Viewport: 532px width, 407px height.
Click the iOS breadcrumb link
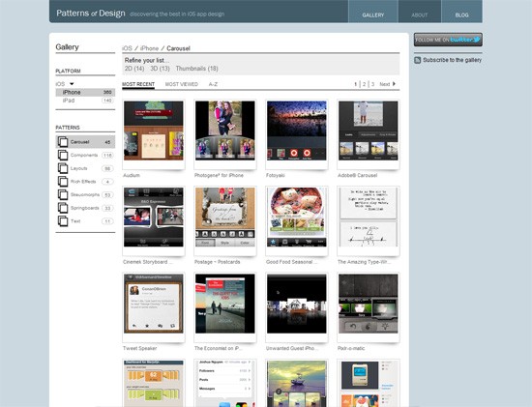(128, 48)
